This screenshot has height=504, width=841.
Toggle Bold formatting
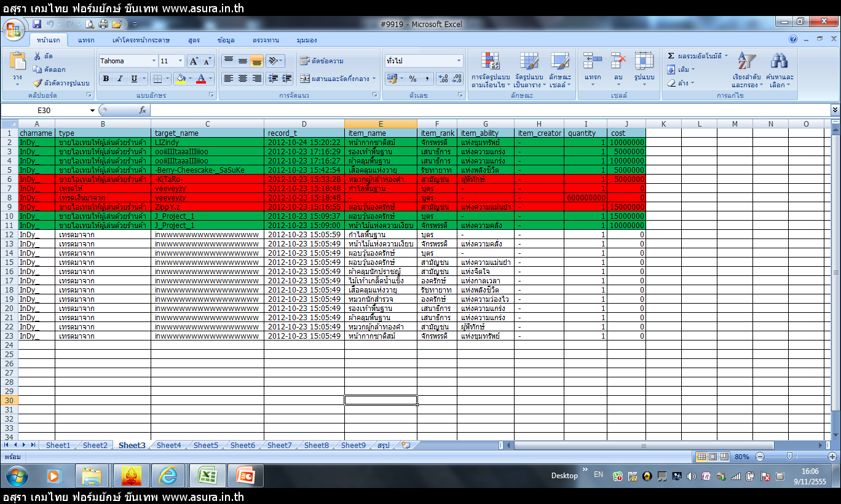[x=106, y=79]
